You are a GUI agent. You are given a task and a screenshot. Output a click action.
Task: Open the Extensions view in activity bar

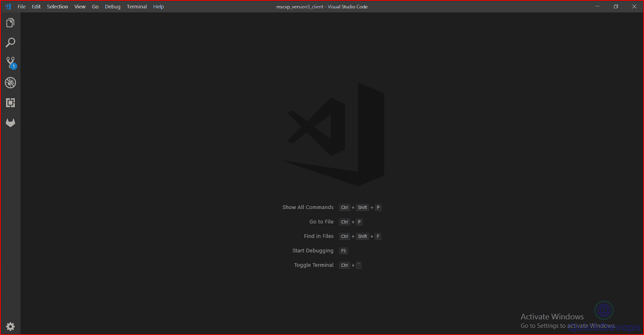coord(10,103)
